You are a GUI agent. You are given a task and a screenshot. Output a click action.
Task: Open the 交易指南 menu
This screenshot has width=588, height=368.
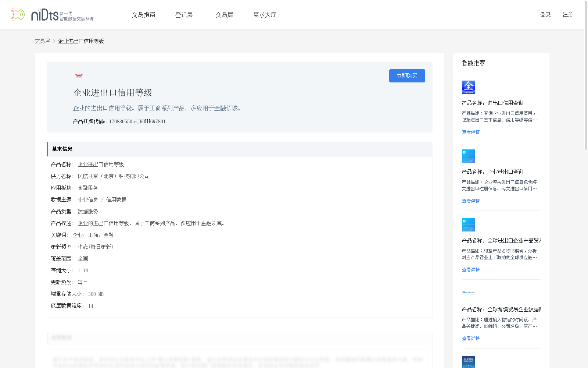pyautogui.click(x=144, y=15)
